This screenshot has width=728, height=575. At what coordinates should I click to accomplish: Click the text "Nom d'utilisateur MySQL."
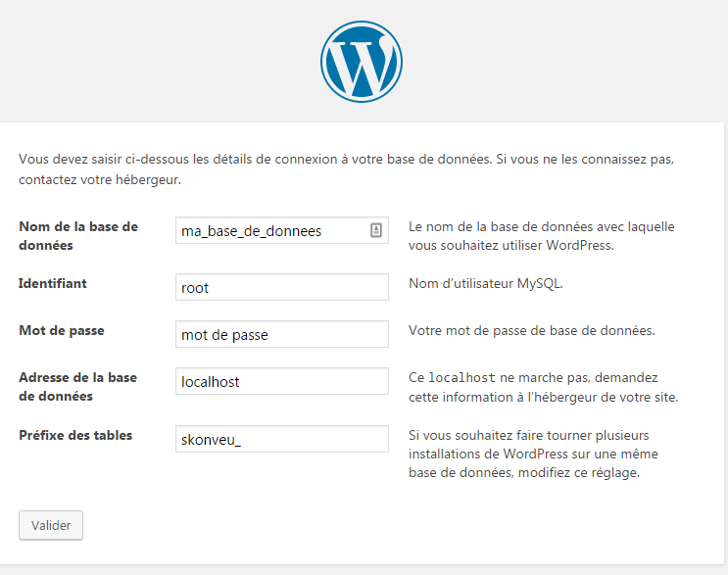pos(486,283)
